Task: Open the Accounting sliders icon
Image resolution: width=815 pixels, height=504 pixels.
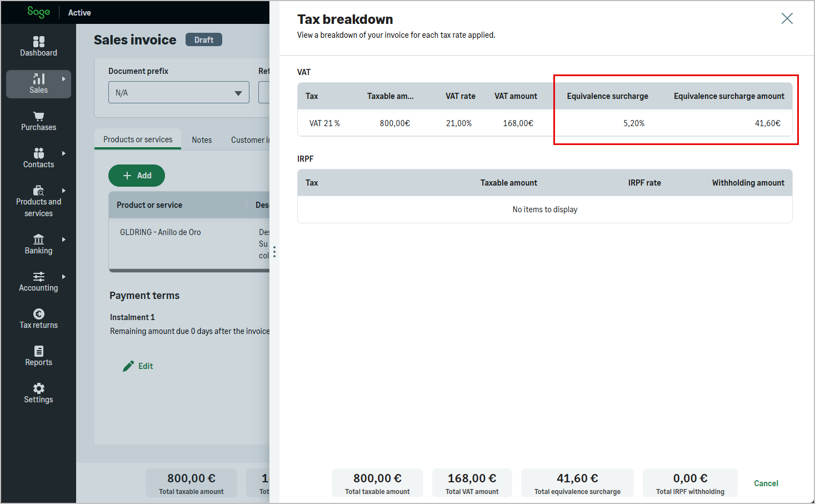Action: (x=39, y=277)
